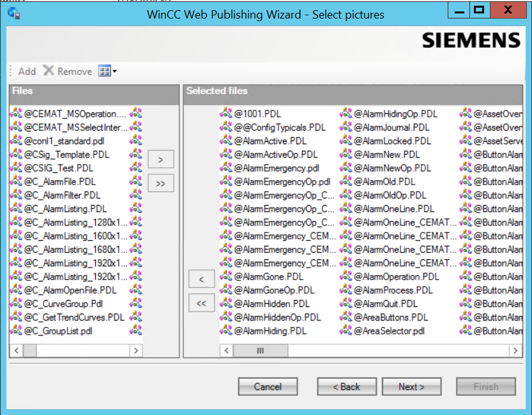This screenshot has height=415, width=532.
Task: Click the icon of @AlarmActive.PDL file
Action: tap(226, 140)
